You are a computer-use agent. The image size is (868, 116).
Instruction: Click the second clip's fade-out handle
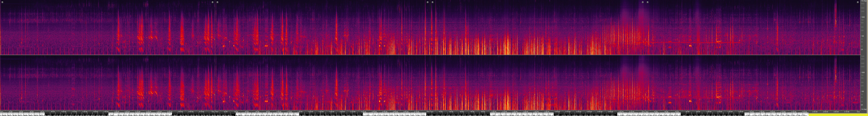pos(428,2)
